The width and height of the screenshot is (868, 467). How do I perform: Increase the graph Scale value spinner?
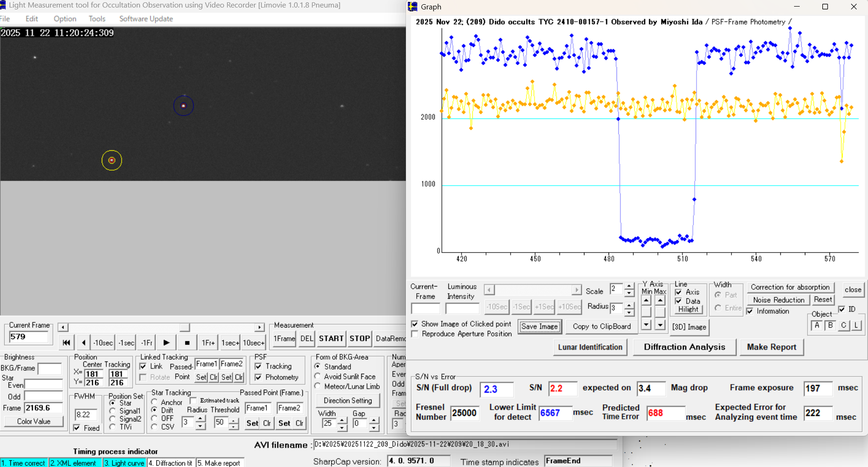click(629, 286)
